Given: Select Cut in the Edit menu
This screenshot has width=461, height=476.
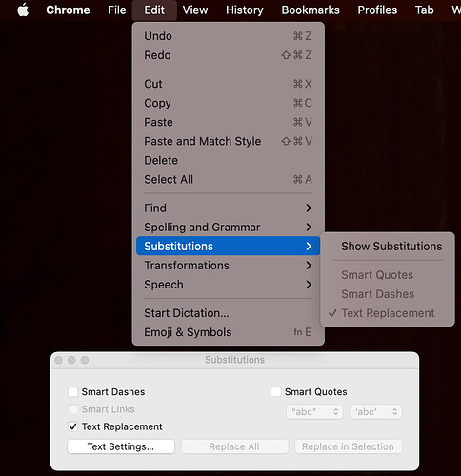Looking at the screenshot, I should pos(228,84).
